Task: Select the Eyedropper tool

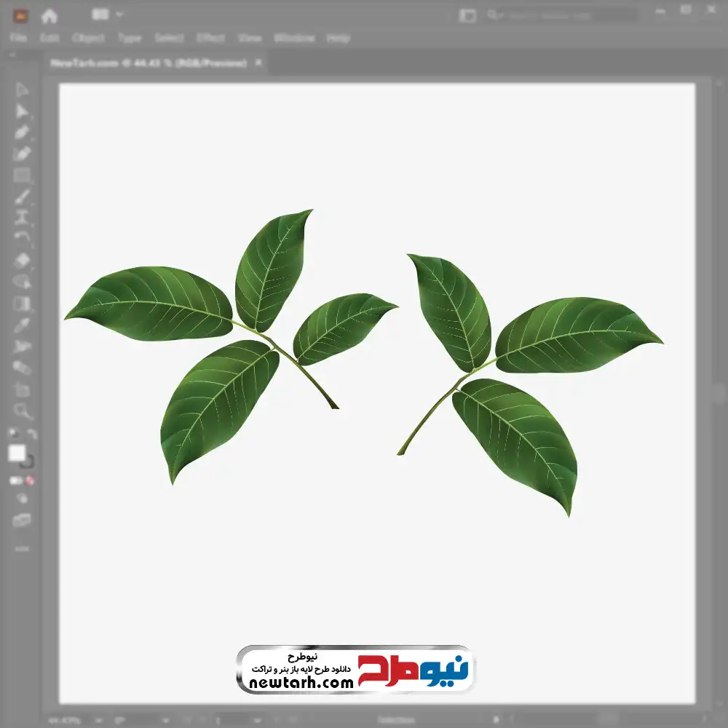Action: pos(22,325)
